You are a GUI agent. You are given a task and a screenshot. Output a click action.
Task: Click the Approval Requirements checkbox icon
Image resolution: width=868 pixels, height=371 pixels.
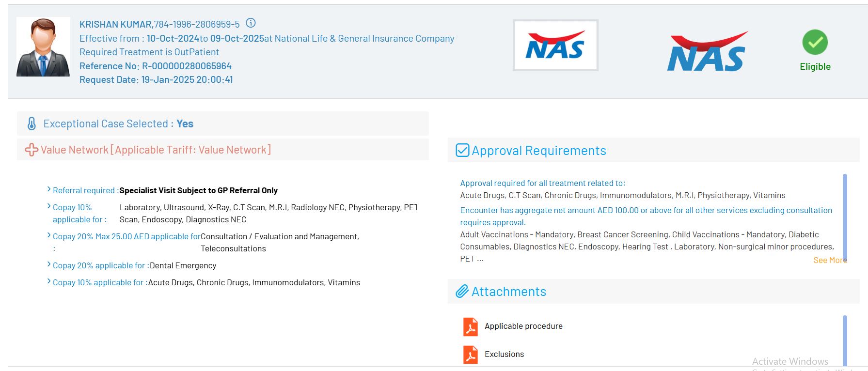462,150
